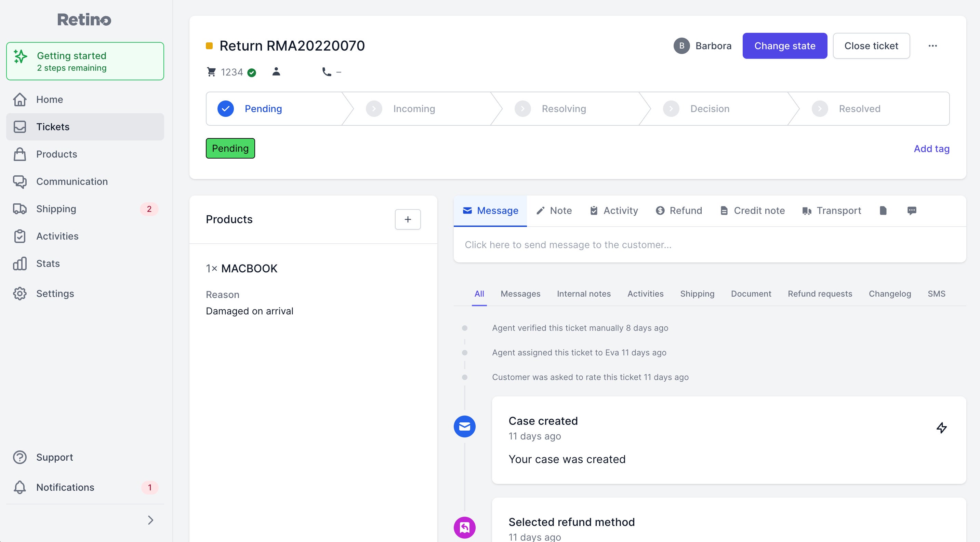Screen dimensions: 980x542
Task: Expand the Changelog tab section
Action: (890, 294)
